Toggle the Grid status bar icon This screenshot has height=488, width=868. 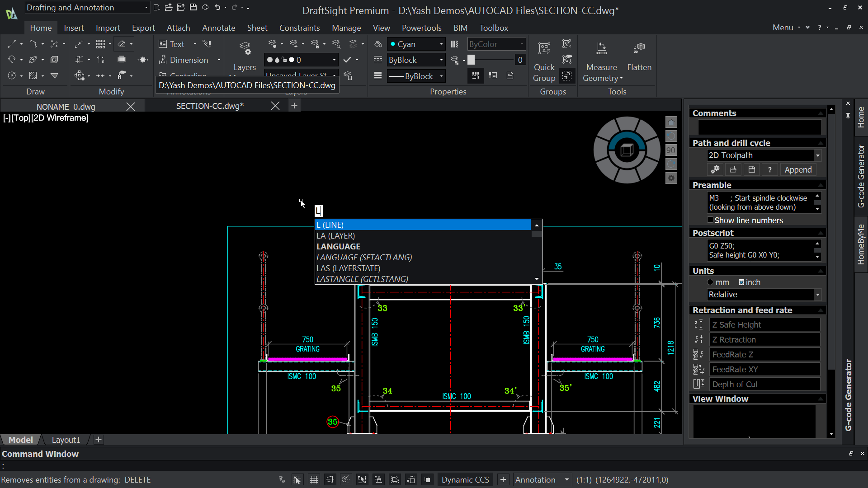click(x=313, y=479)
